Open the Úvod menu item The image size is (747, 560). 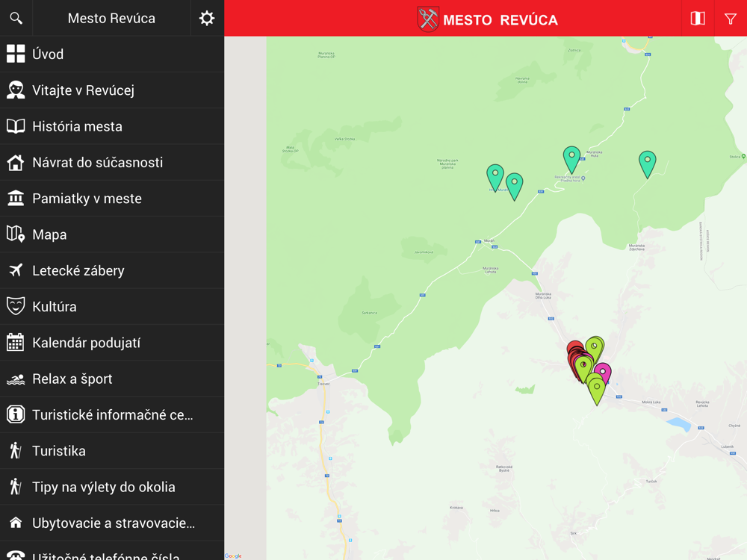point(112,54)
